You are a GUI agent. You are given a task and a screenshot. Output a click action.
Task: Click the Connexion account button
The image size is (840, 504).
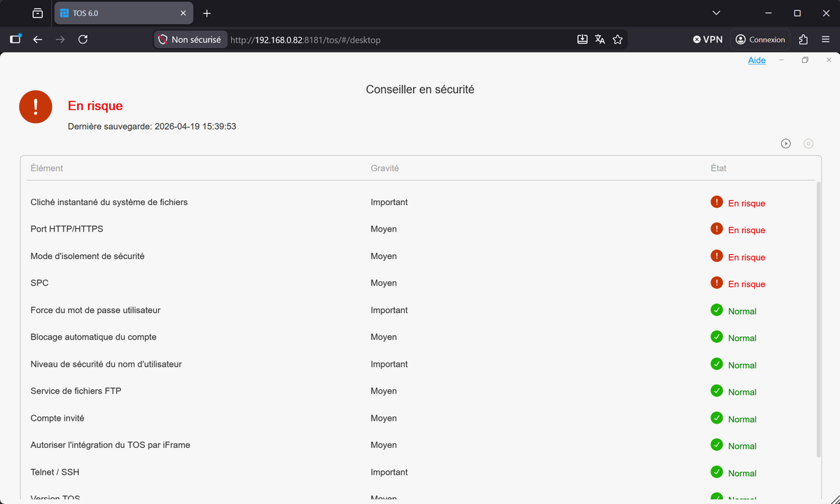[760, 40]
